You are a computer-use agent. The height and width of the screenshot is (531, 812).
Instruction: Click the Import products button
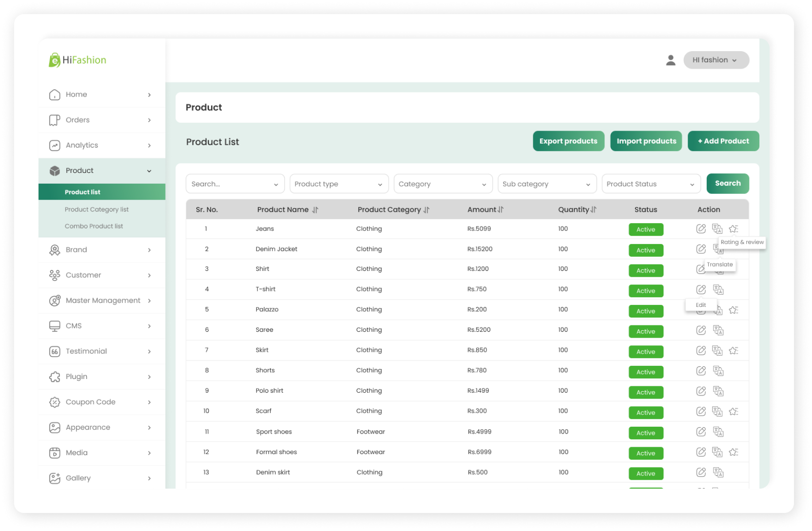(646, 141)
